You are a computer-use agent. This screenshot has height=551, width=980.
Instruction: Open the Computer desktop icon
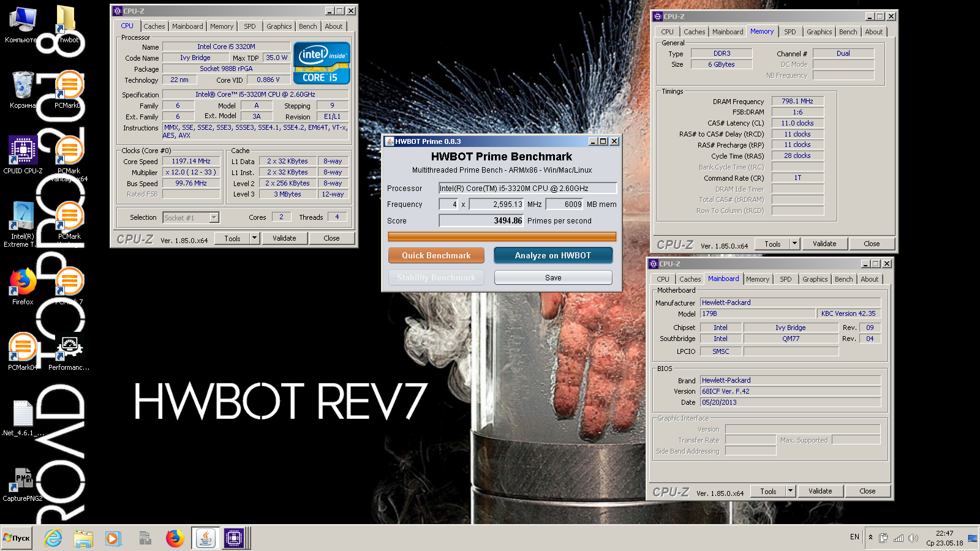pyautogui.click(x=22, y=24)
